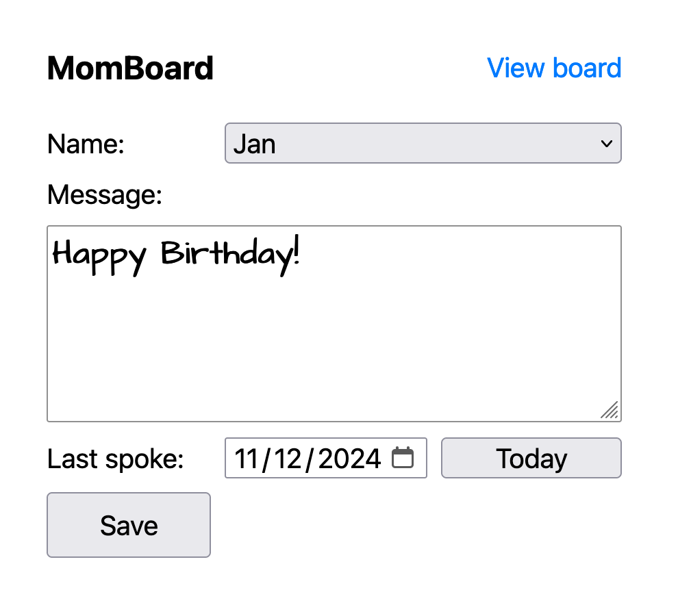This screenshot has height=616, width=678.
Task: Click the Save button
Action: click(x=128, y=525)
